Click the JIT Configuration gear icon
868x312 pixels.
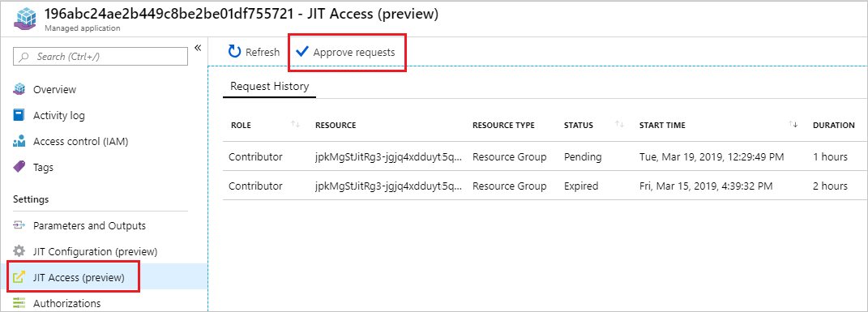(19, 251)
